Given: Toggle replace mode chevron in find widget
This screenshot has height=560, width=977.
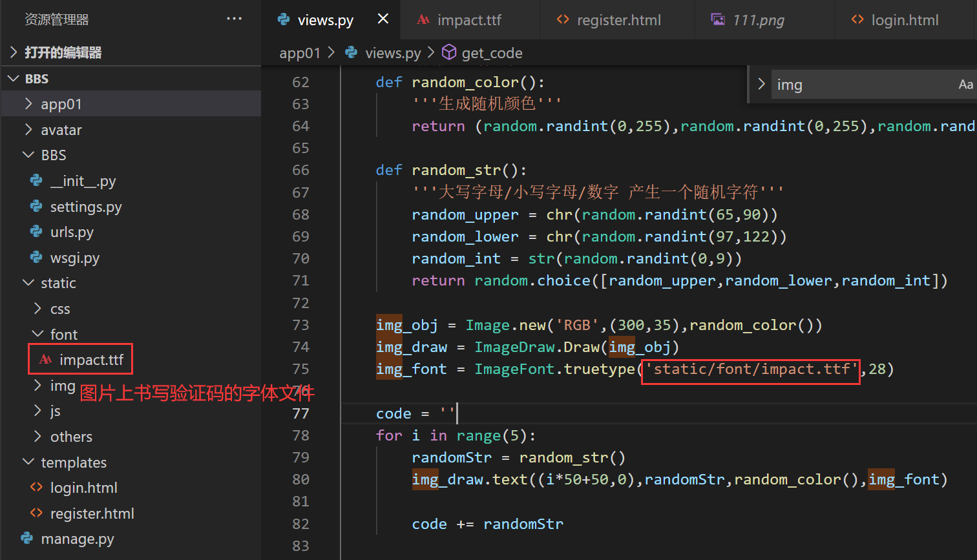Looking at the screenshot, I should click(761, 84).
